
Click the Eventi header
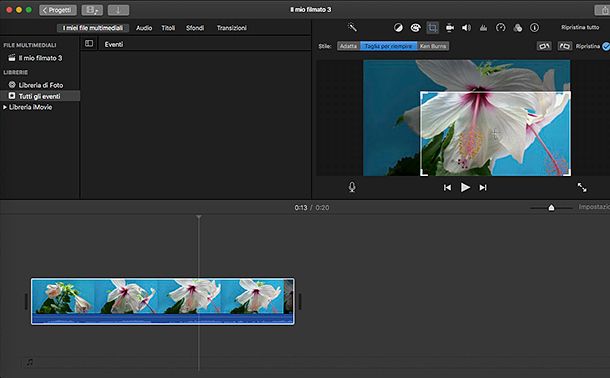[114, 44]
